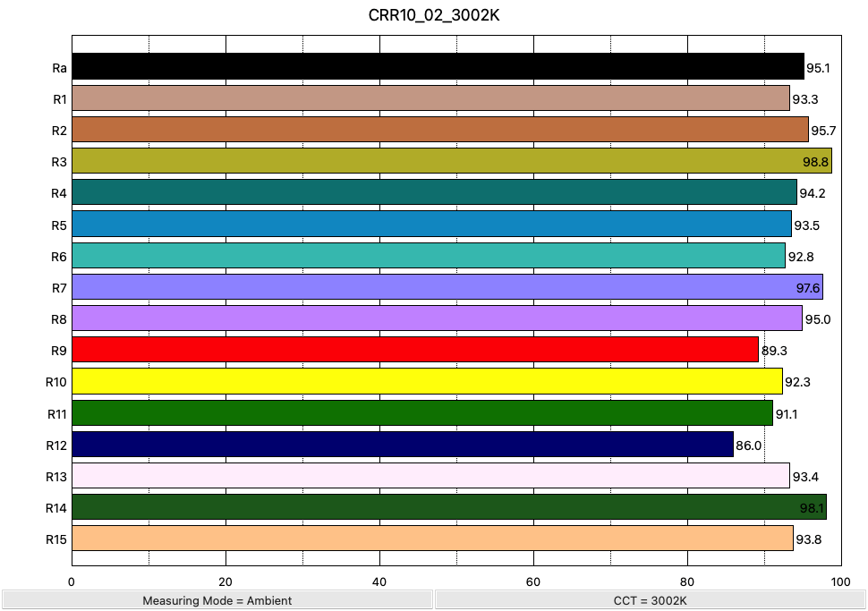Click the x-axis tick label 100

click(x=841, y=581)
